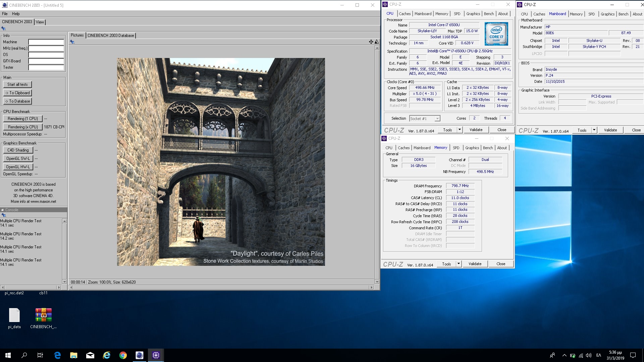Select 1871 CB-CPU score text
644x362 pixels.
pos(54,127)
